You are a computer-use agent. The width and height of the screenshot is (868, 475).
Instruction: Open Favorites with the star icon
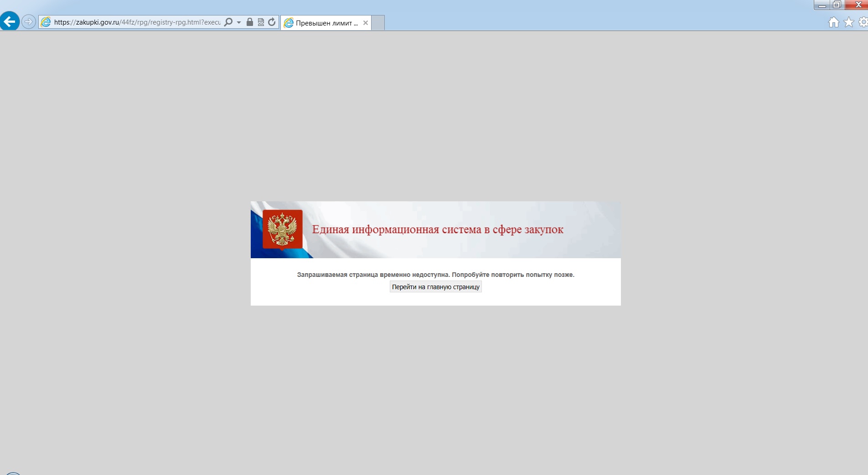pos(848,22)
